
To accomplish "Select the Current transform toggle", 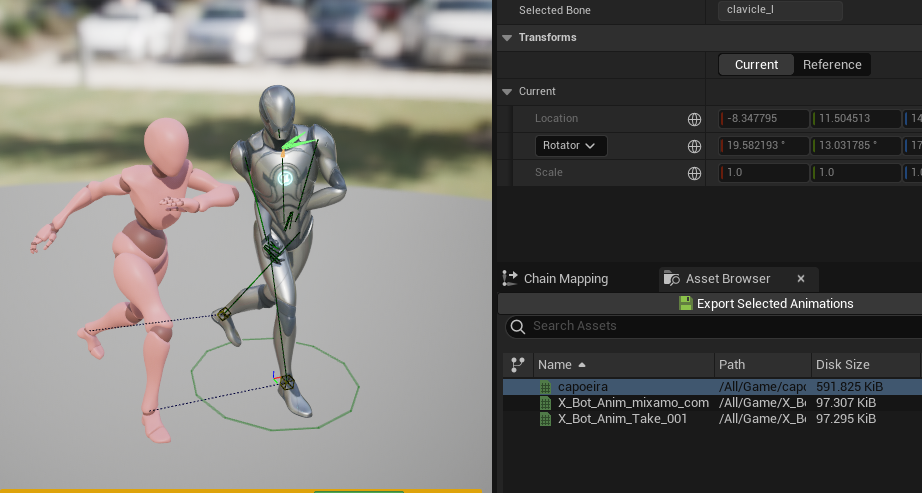I will [x=756, y=65].
